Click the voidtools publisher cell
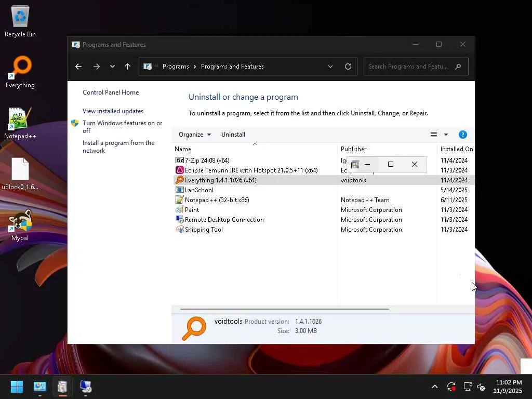Screen dimensions: 532x399 click(353, 180)
